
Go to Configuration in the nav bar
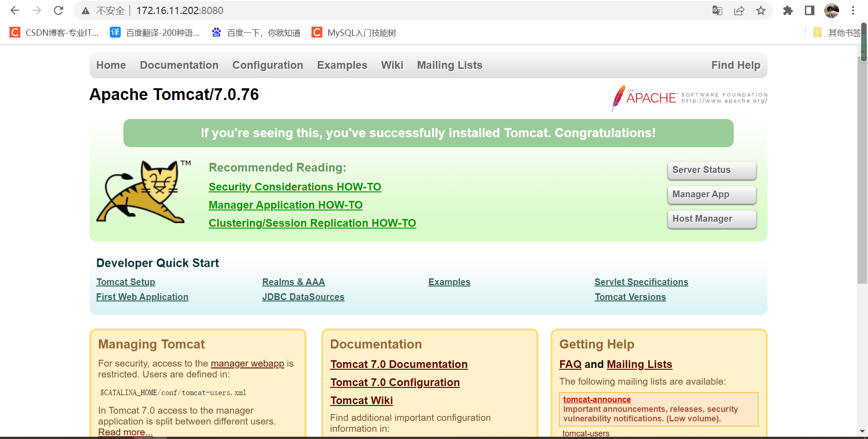pos(268,65)
